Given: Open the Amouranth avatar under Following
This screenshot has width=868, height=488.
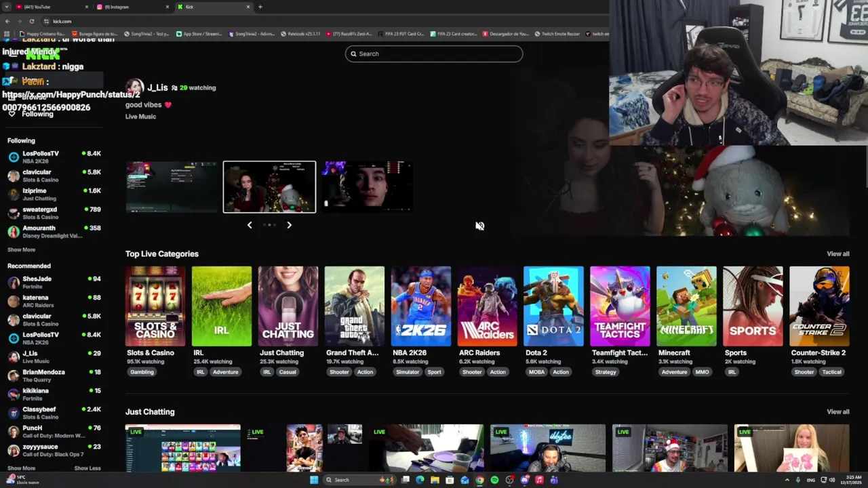Looking at the screenshot, I should point(14,232).
